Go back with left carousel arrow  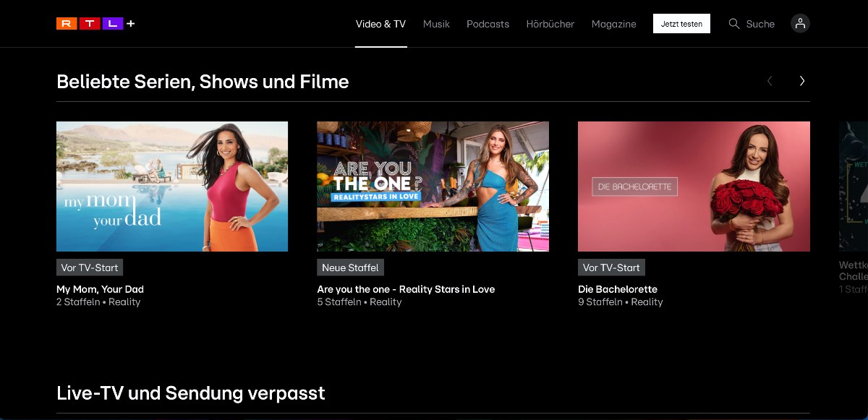pos(770,81)
